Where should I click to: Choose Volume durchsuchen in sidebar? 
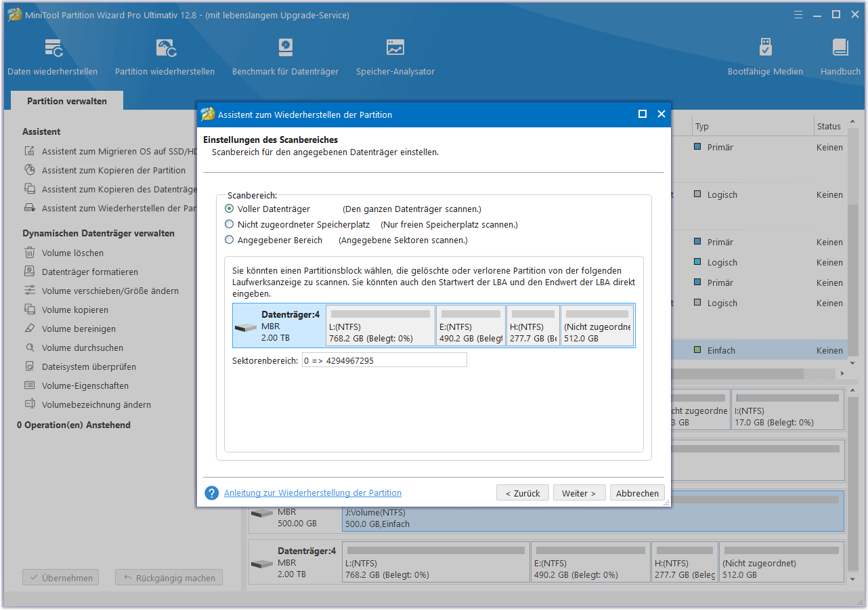pyautogui.click(x=74, y=348)
